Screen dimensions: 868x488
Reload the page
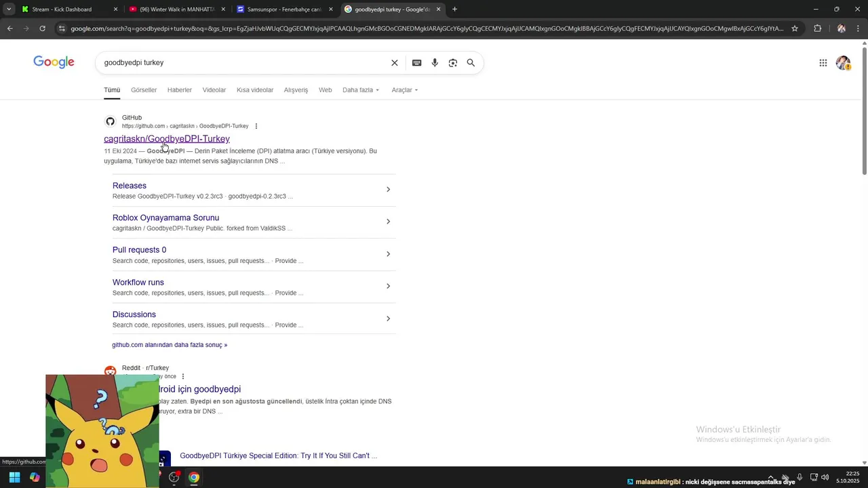pyautogui.click(x=42, y=28)
